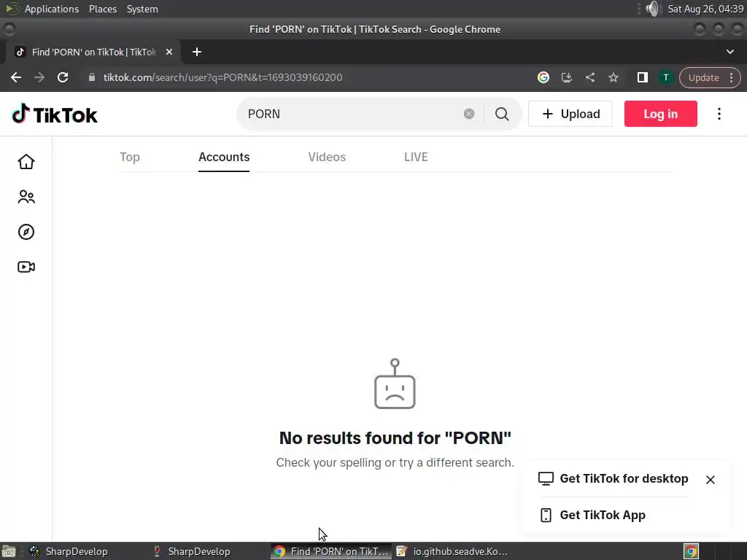Click Get TikTok for desktop

pos(613,478)
